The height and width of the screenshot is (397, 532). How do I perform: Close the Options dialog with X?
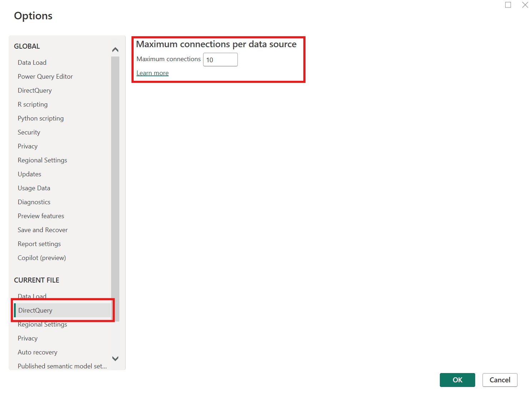pos(525,5)
